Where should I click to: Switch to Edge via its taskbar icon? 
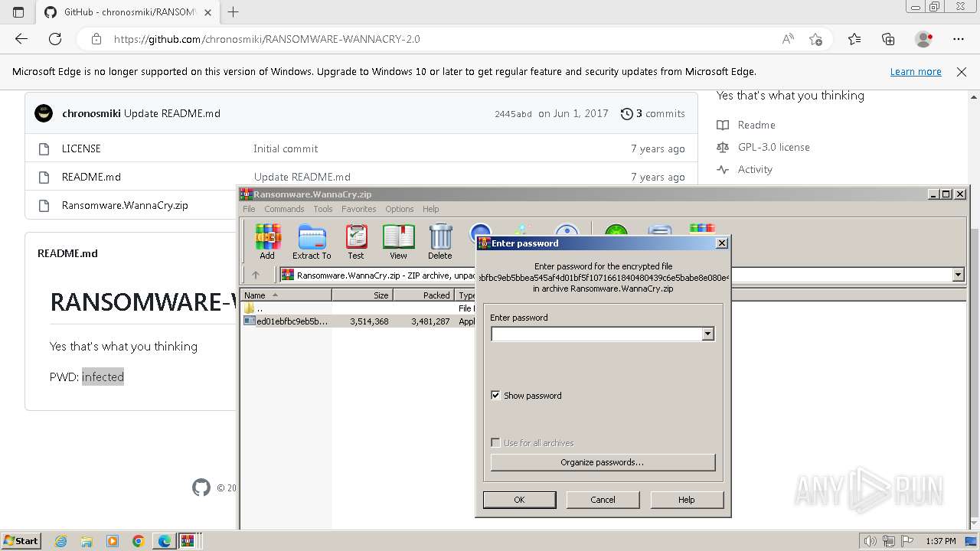click(x=165, y=541)
